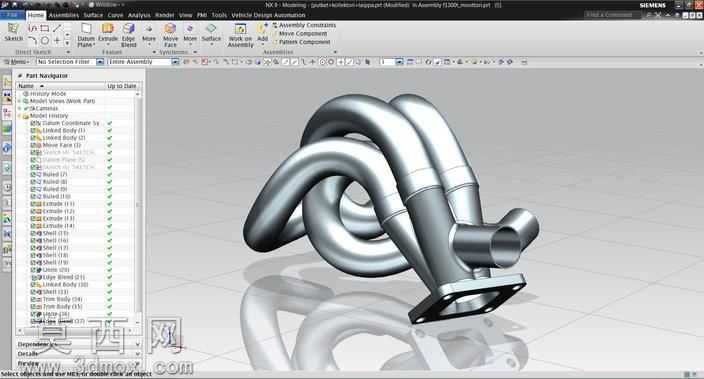Toggle checkbox for Shell (15)
This screenshot has width=704, height=379.
32,234
